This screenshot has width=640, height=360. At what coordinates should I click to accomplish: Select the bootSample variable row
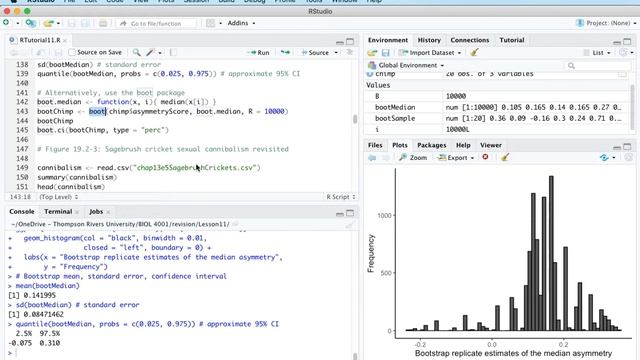497,118
